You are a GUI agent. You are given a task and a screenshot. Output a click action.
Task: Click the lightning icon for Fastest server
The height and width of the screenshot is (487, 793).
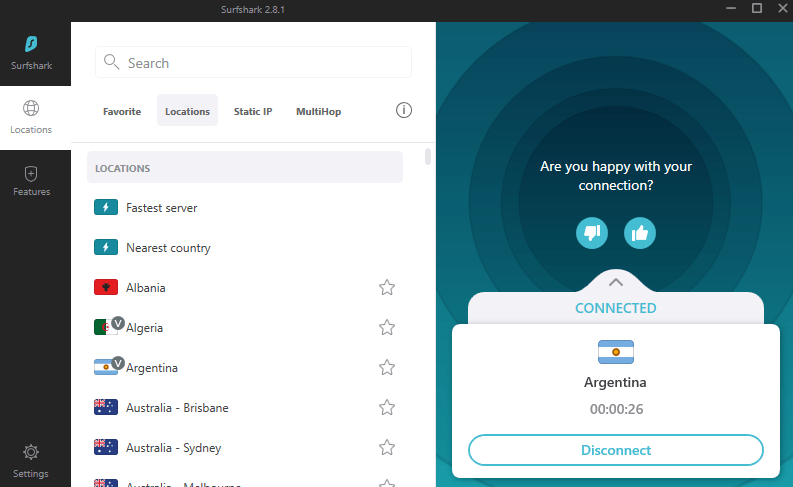[106, 207]
